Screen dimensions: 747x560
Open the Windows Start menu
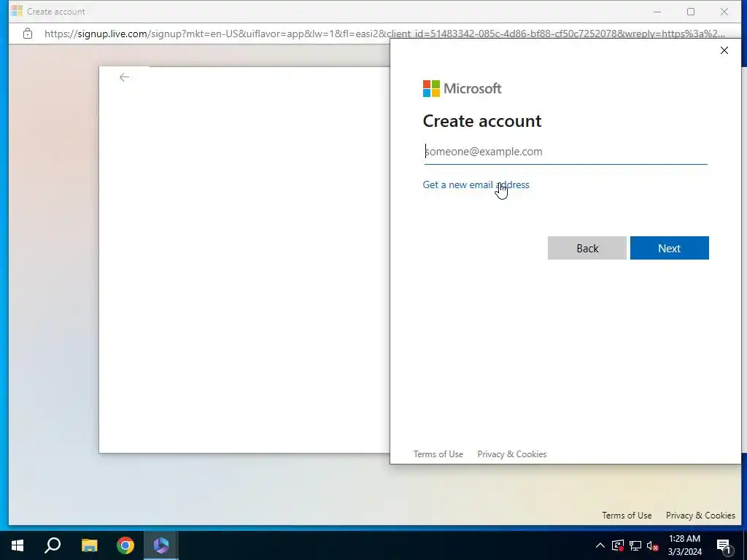click(18, 545)
